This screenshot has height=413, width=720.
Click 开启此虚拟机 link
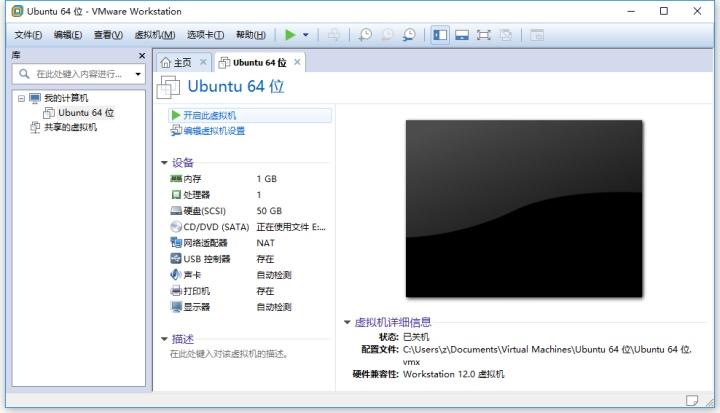(209, 115)
